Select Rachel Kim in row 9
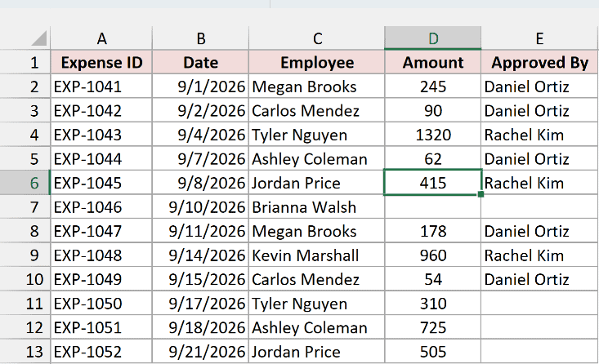599x364 pixels. click(539, 255)
